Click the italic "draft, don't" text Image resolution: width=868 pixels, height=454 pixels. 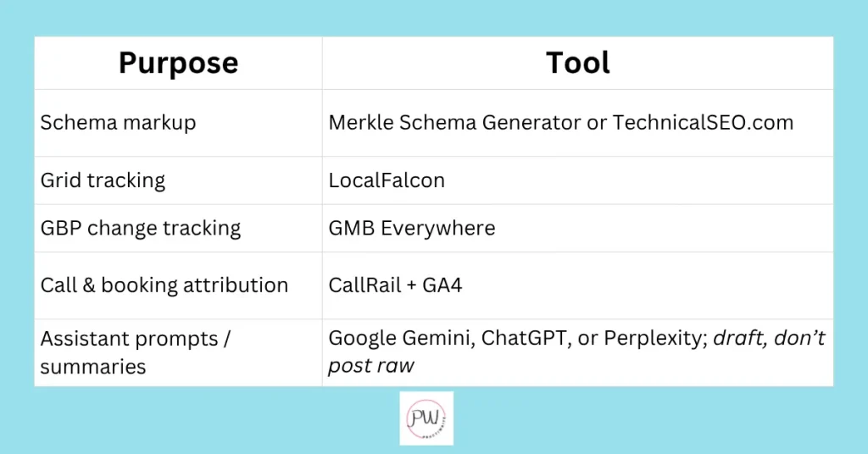(770, 339)
